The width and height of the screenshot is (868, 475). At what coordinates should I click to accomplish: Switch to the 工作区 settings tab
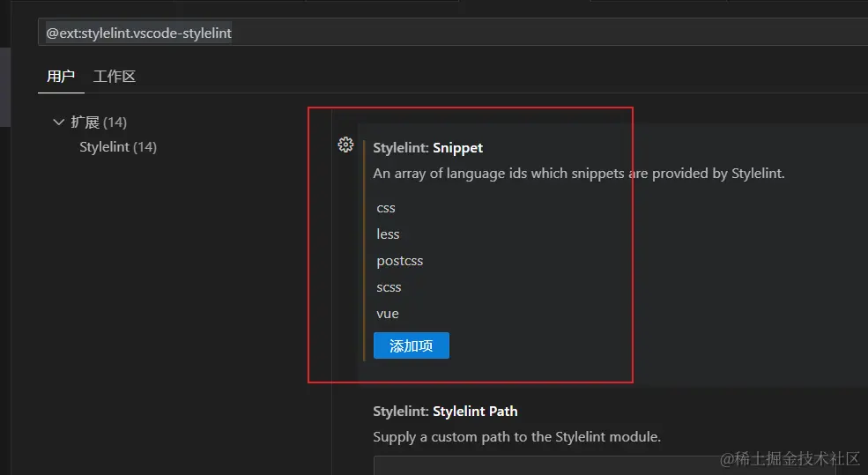(114, 76)
